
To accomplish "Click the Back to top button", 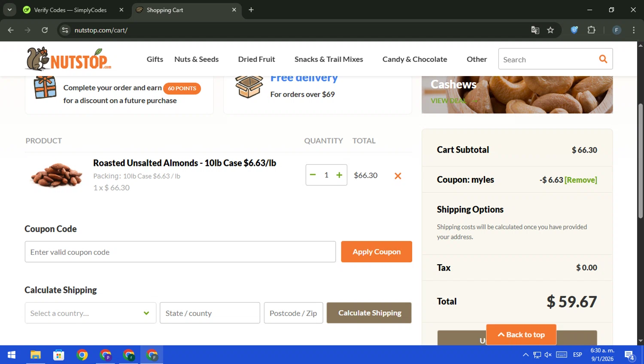I will (x=521, y=335).
